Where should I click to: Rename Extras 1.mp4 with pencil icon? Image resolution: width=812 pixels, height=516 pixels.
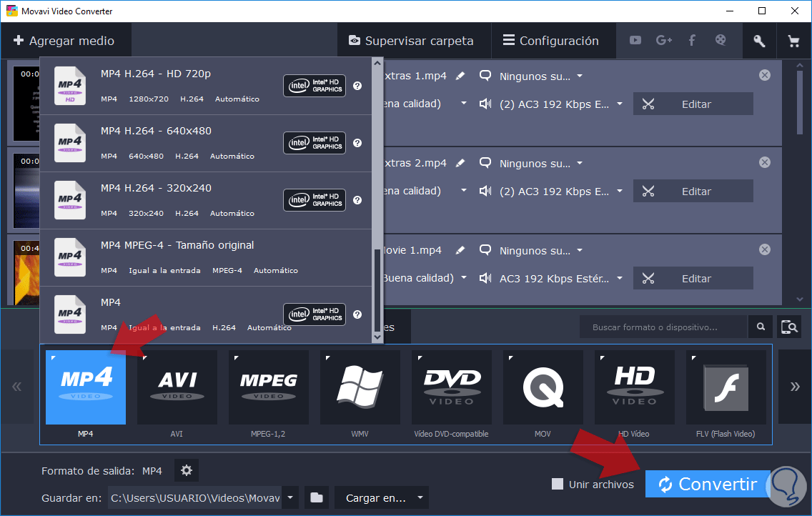point(460,76)
